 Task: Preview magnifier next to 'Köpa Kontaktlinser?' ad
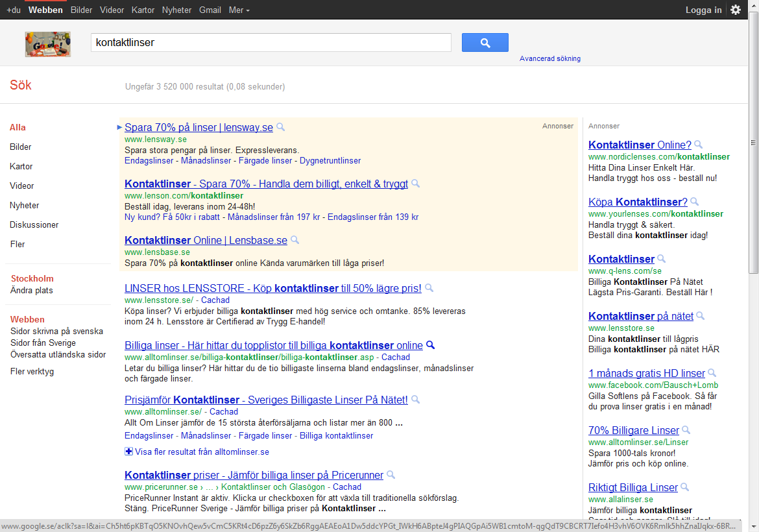coord(694,202)
